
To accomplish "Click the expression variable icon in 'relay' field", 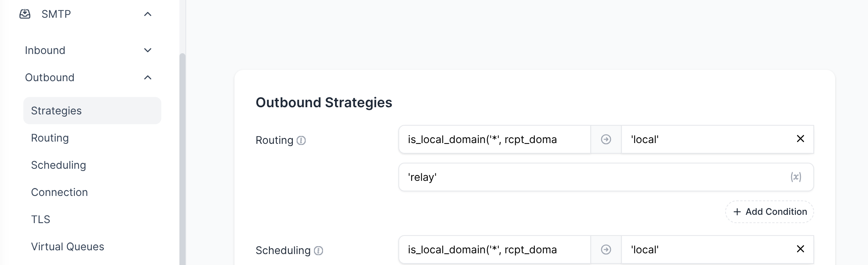I will (x=796, y=177).
